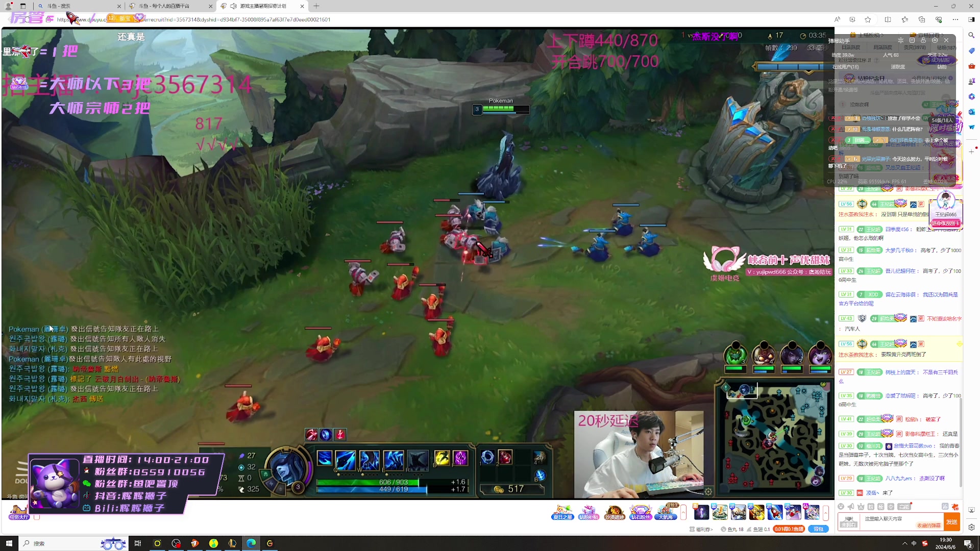
Task: Open the 日活跃度 ranking tab
Action: pos(851,47)
